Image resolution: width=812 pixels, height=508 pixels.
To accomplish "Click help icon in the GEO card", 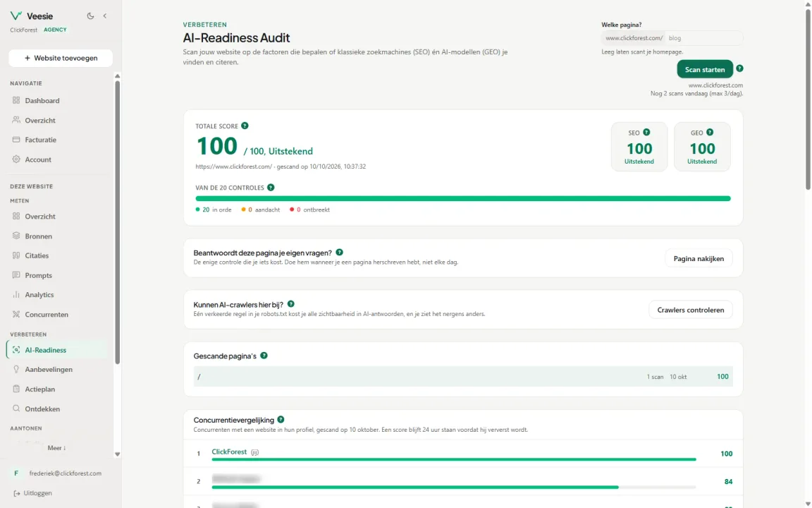I will pos(710,132).
